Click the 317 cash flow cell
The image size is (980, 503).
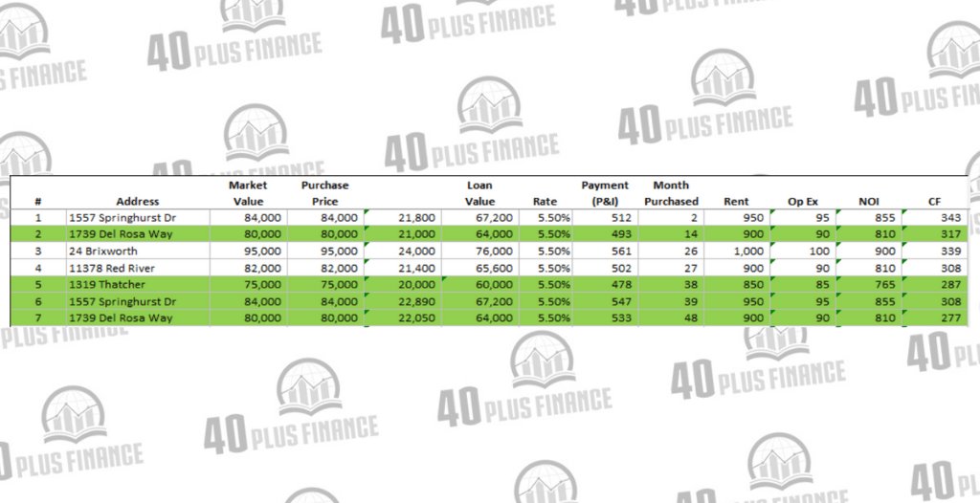tap(935, 234)
